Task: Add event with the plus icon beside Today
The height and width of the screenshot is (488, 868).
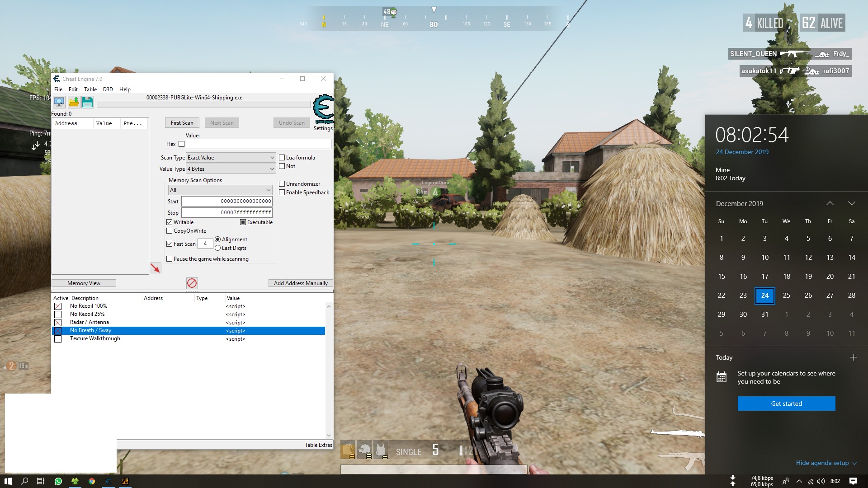Action: pyautogui.click(x=854, y=357)
